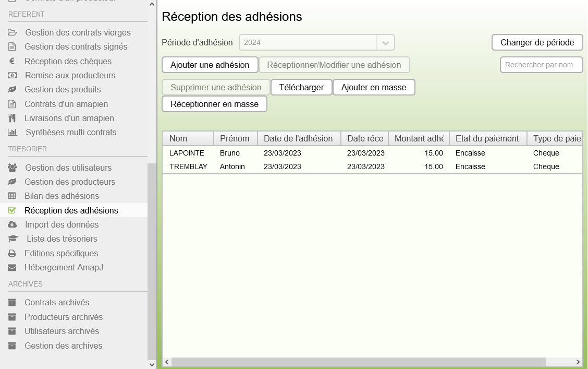The width and height of the screenshot is (588, 369).
Task: Click the printer icon beside Editions spécifiques
Action: click(x=12, y=253)
